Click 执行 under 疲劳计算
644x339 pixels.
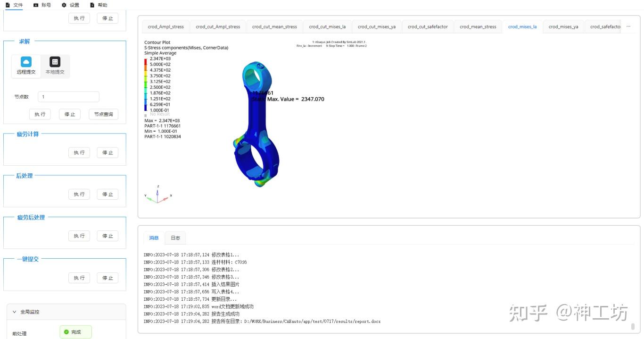coord(79,153)
